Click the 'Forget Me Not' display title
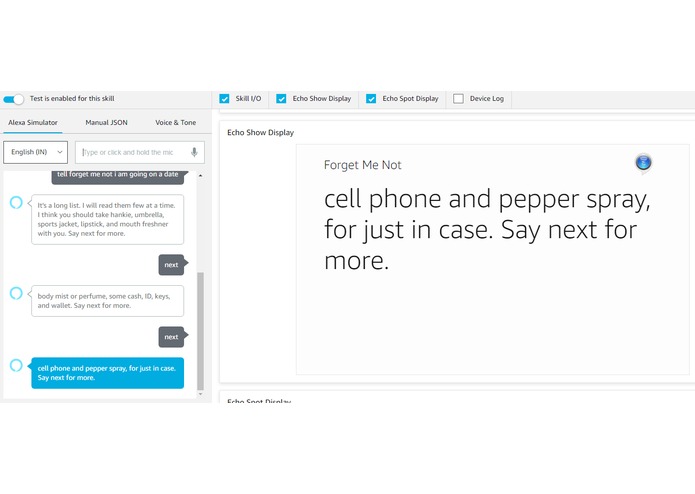 pyautogui.click(x=363, y=165)
